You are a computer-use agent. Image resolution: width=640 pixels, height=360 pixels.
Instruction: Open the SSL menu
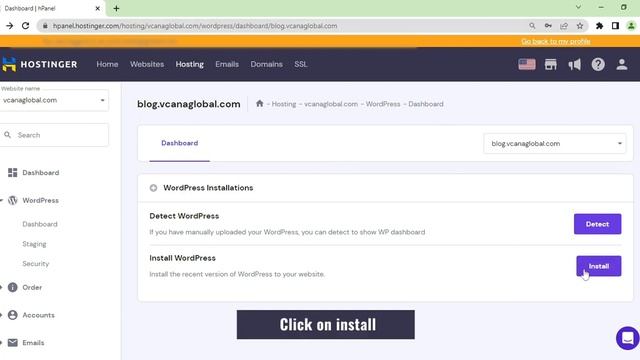301,64
